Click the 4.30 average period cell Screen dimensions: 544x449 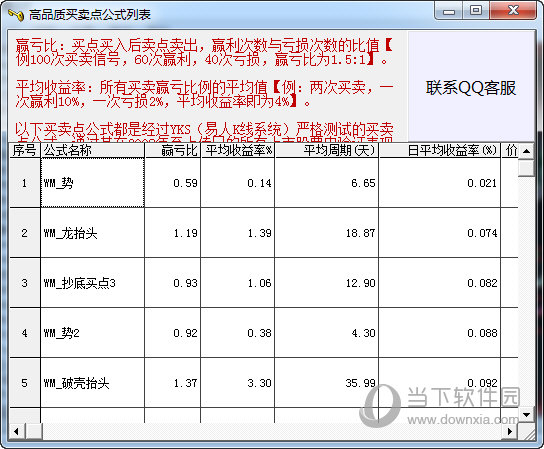327,333
